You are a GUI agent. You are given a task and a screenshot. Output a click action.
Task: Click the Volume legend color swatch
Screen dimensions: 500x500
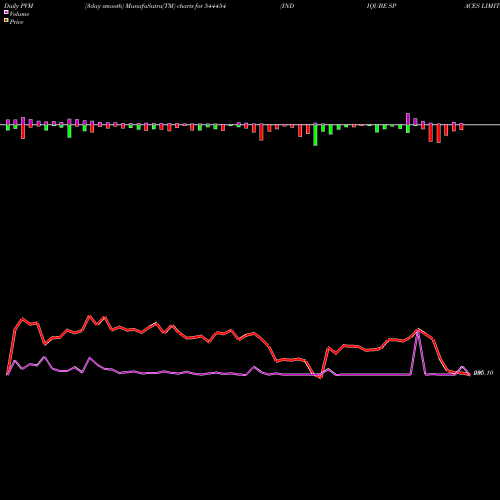click(6, 12)
